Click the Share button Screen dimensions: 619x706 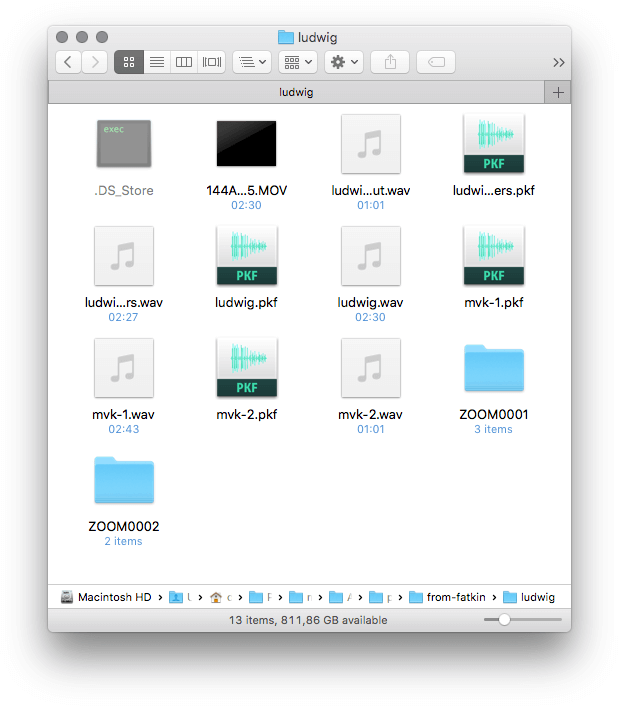pyautogui.click(x=390, y=62)
